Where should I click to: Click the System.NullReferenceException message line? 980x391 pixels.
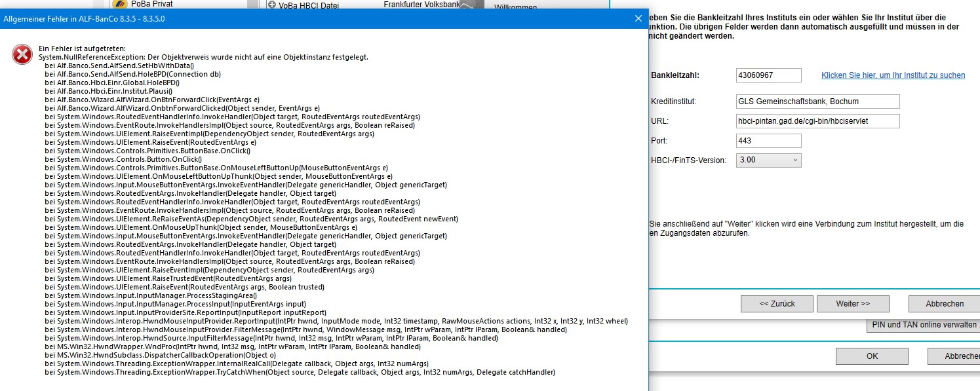(203, 58)
